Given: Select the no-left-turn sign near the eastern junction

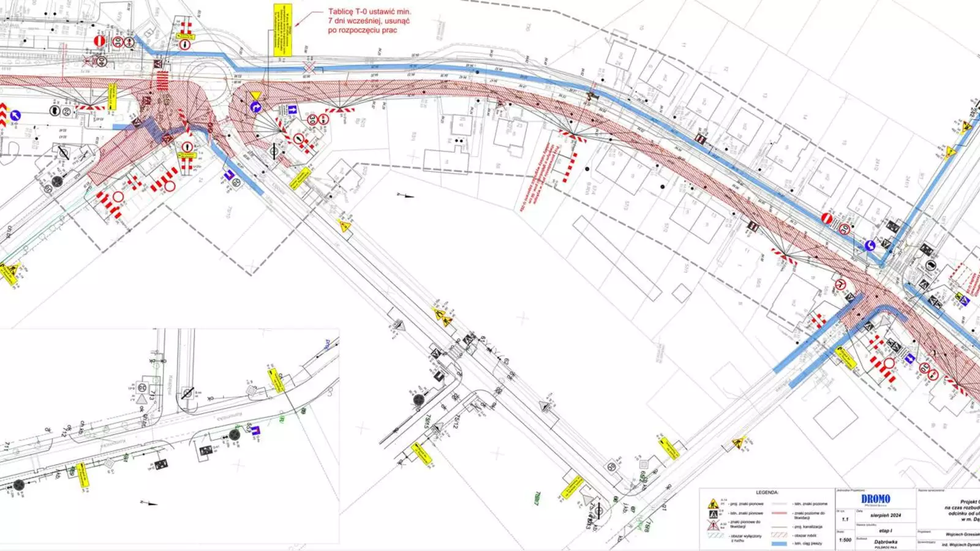Looking at the screenshot, I should tap(841, 285).
